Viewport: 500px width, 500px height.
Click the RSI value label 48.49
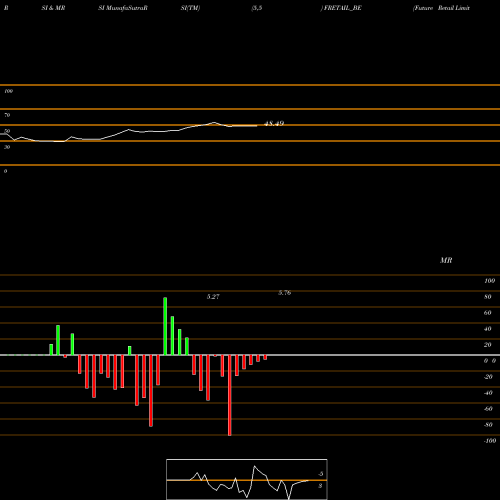click(274, 123)
